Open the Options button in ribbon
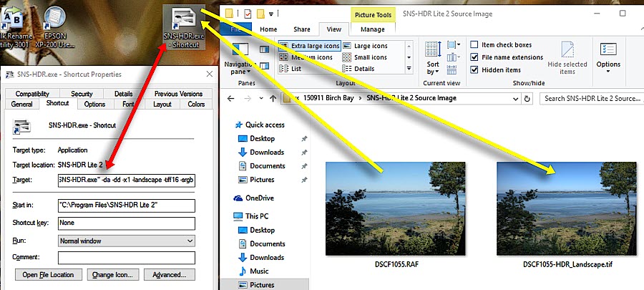Viewport: 644px width, 290px height. (x=608, y=58)
